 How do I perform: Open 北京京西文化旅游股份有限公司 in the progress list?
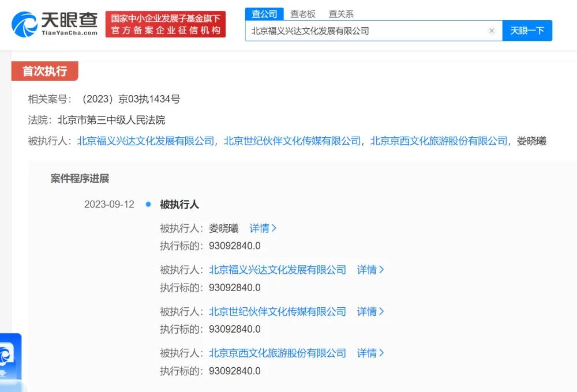point(278,353)
